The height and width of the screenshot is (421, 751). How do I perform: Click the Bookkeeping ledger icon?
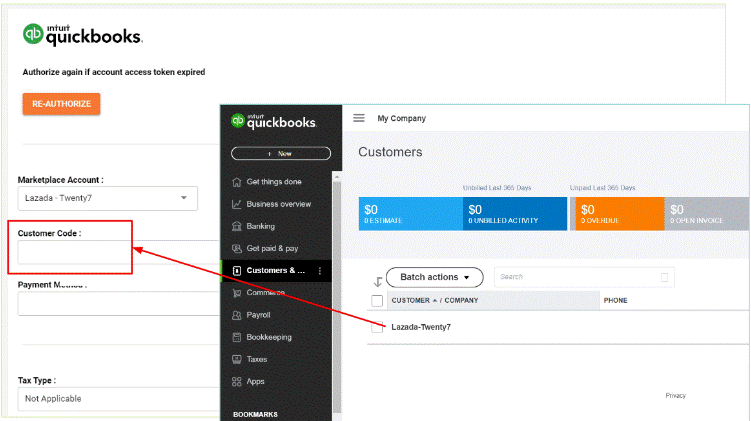pyautogui.click(x=237, y=337)
